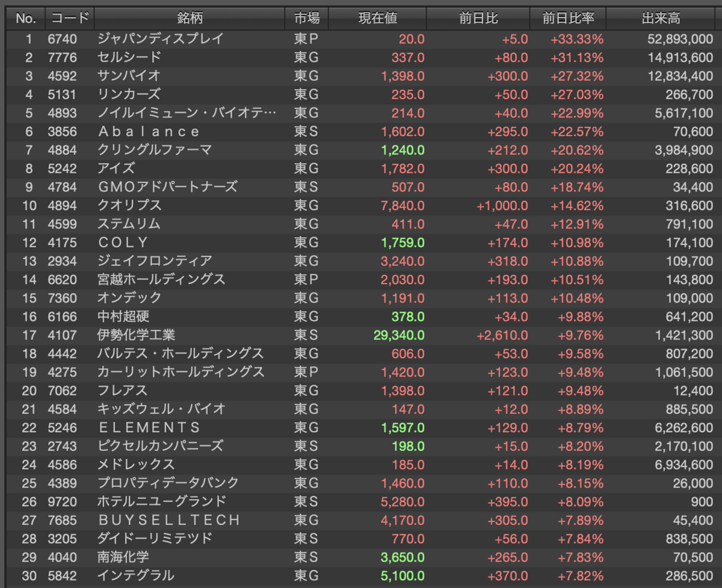Select the Abalance row

point(364,131)
